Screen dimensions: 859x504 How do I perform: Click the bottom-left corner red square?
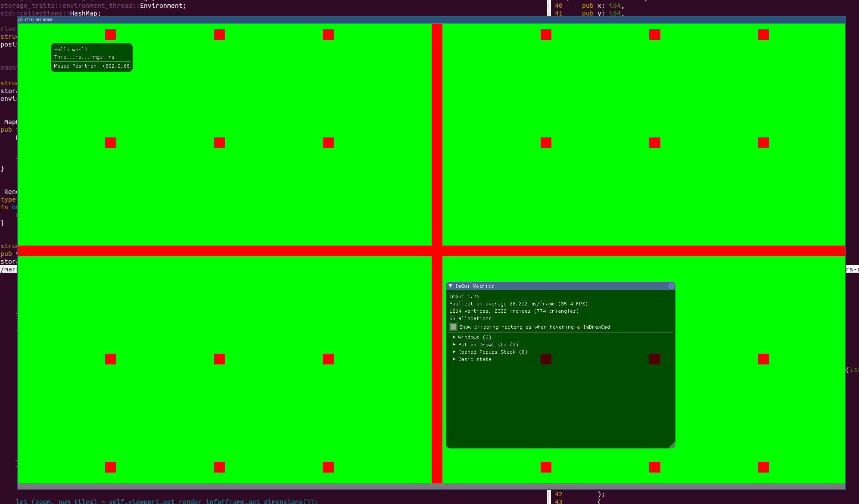[x=110, y=467]
